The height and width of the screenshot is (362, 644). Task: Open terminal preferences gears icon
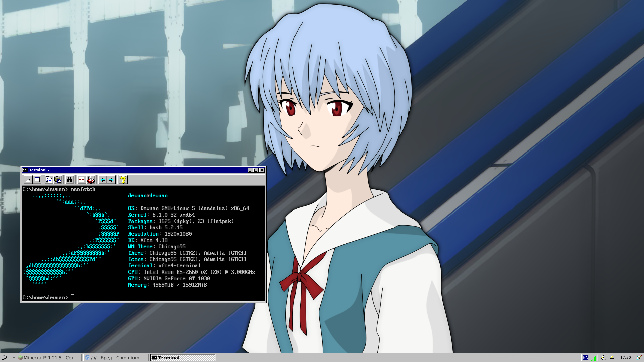[x=91, y=180]
